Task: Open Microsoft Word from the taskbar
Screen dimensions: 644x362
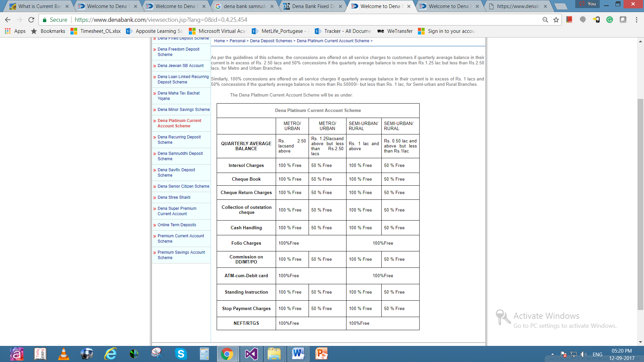Action: [298, 354]
